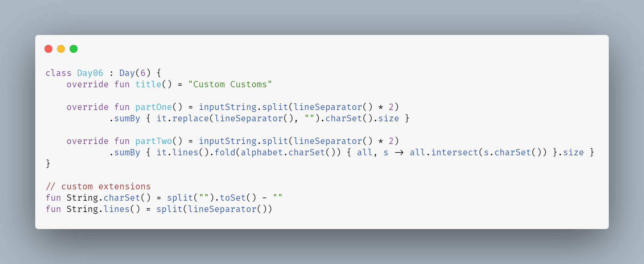Click the fold method call
Screen dimensions: 644x264
click(x=225, y=152)
